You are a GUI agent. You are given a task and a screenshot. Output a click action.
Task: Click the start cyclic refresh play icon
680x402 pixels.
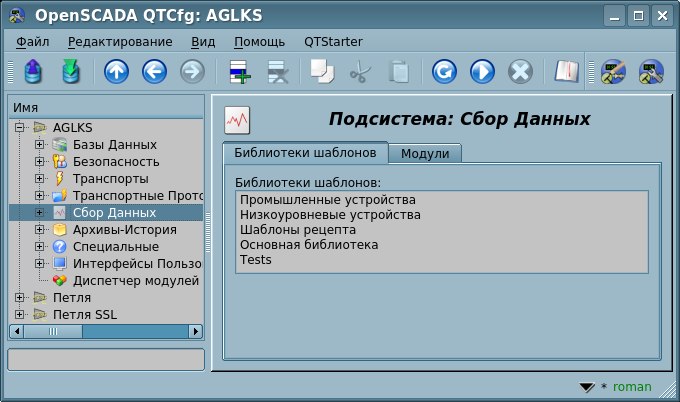coord(482,72)
